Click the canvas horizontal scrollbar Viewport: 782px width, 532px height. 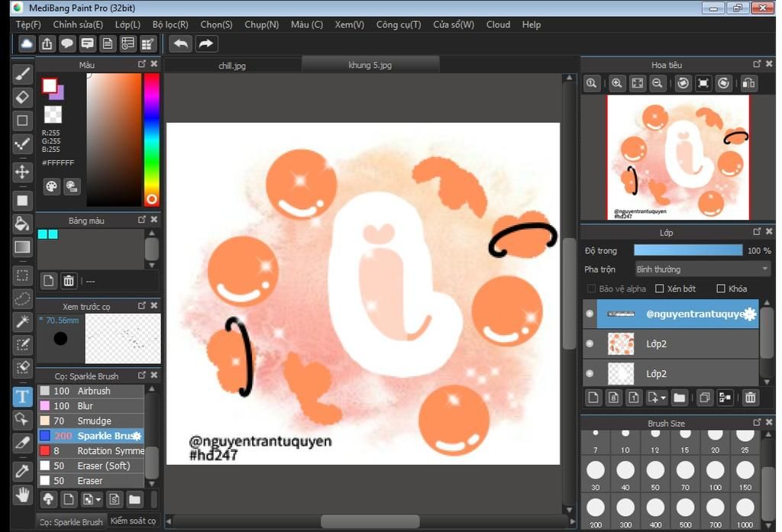pyautogui.click(x=370, y=521)
